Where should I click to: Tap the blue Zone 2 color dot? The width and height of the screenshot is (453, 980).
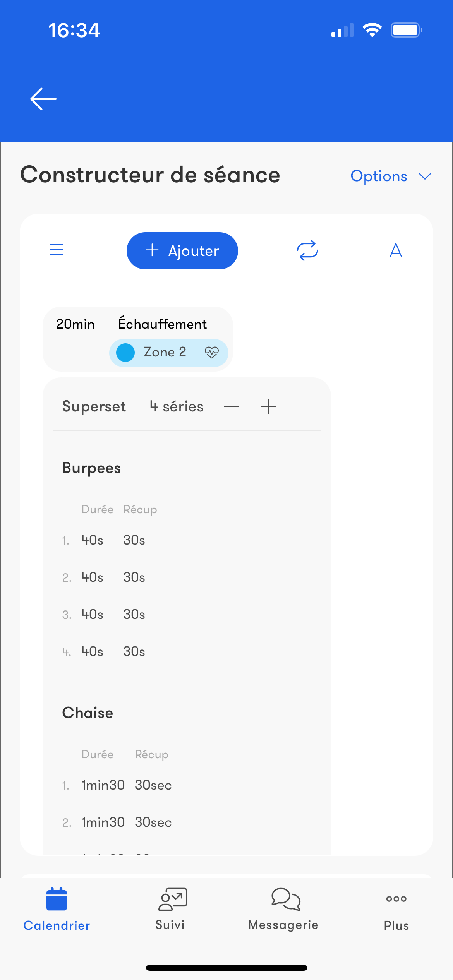click(x=125, y=353)
